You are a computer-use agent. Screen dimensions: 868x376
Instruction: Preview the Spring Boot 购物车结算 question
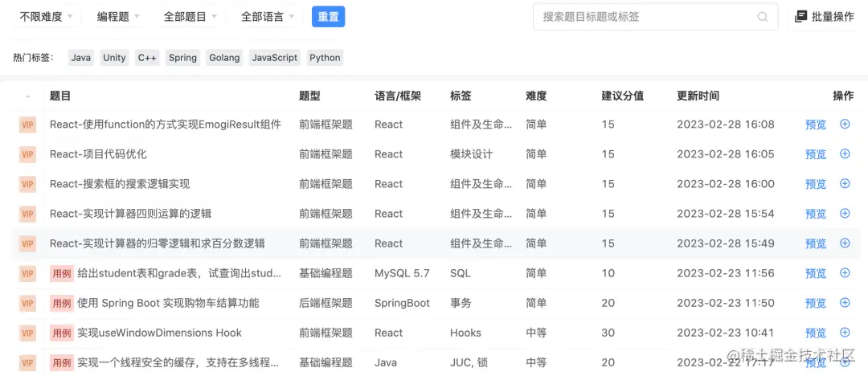coord(816,304)
